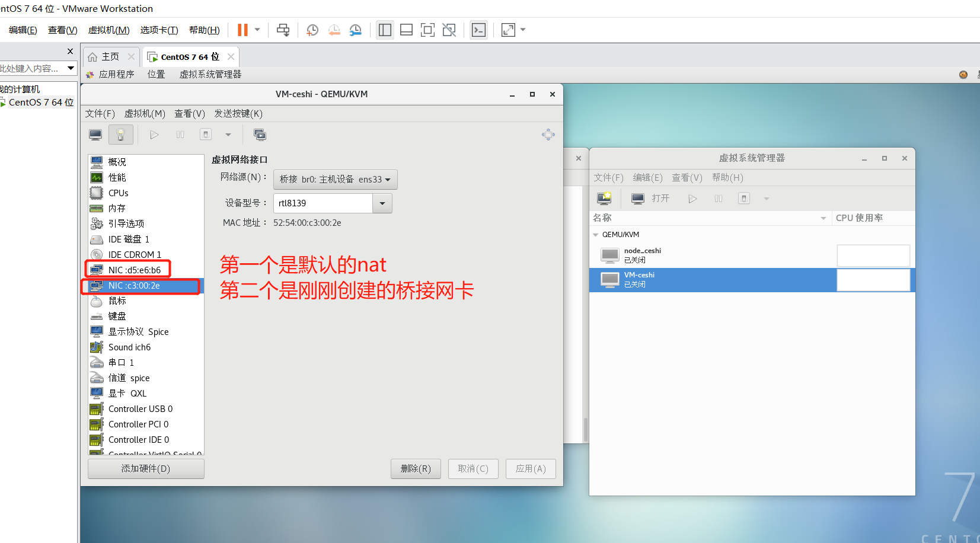This screenshot has height=543, width=980.
Task: Collapse the QEMU/KVM connection tree
Action: pos(596,235)
